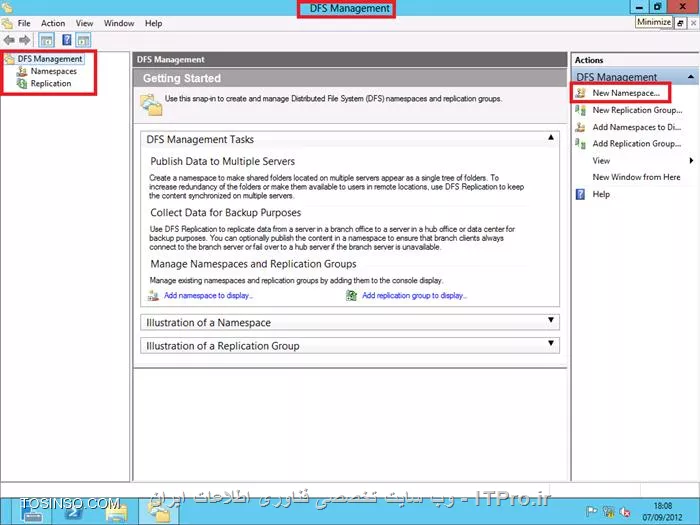
Task: Click the New Replication Group icon
Action: click(x=580, y=110)
